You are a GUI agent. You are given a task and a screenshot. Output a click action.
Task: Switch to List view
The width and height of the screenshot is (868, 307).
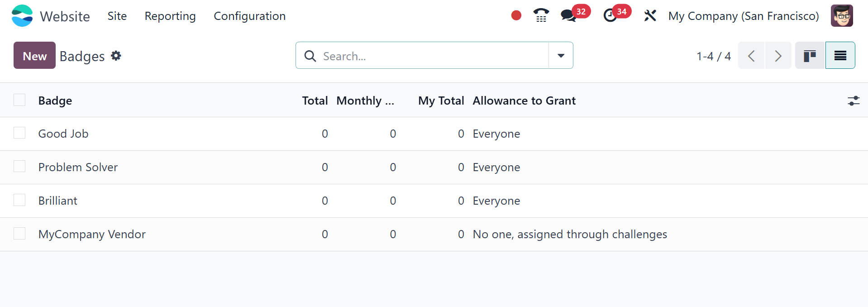tap(840, 56)
